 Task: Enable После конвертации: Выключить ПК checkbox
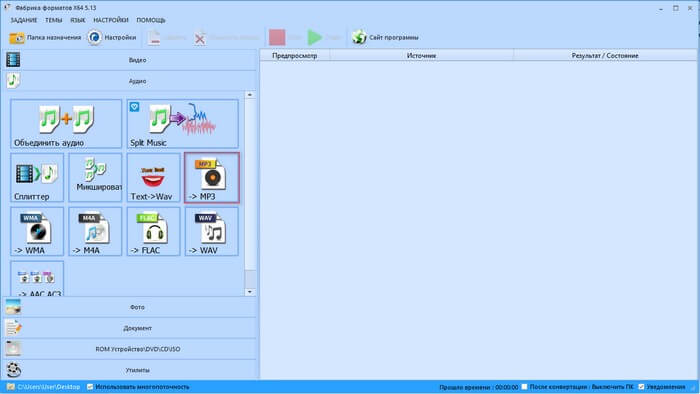[525, 387]
